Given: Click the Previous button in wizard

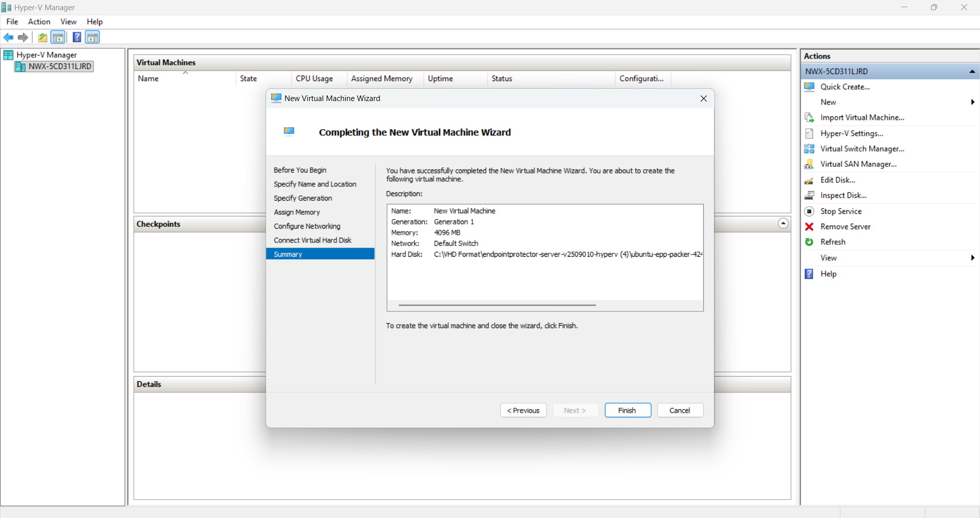Looking at the screenshot, I should click(x=523, y=410).
